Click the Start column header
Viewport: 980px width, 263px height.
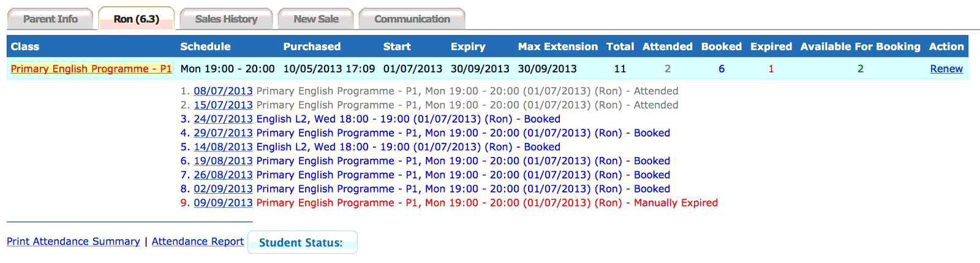[397, 47]
